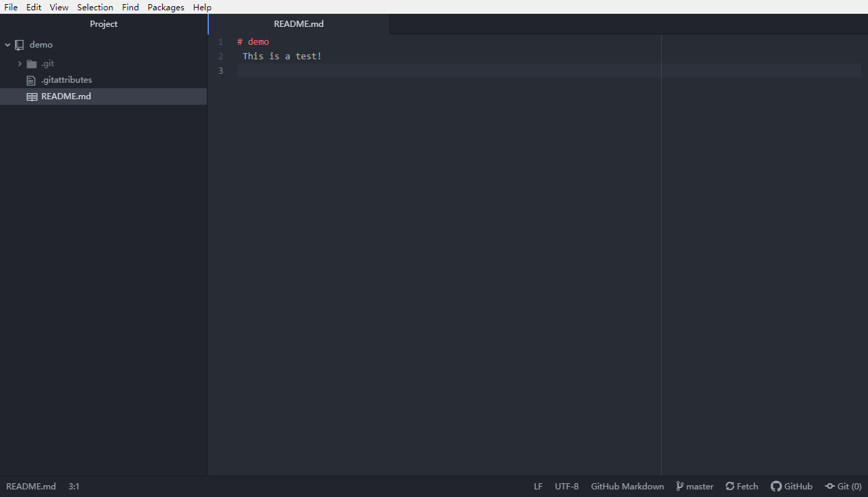Change UTF-8 file encoding
This screenshot has height=497, width=868.
tap(567, 487)
